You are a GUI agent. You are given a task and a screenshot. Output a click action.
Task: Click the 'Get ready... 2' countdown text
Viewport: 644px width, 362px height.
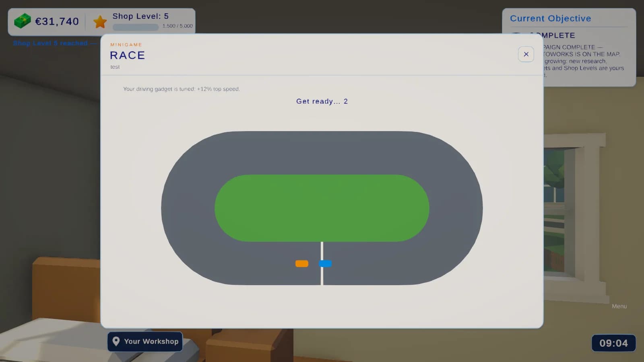pos(322,101)
